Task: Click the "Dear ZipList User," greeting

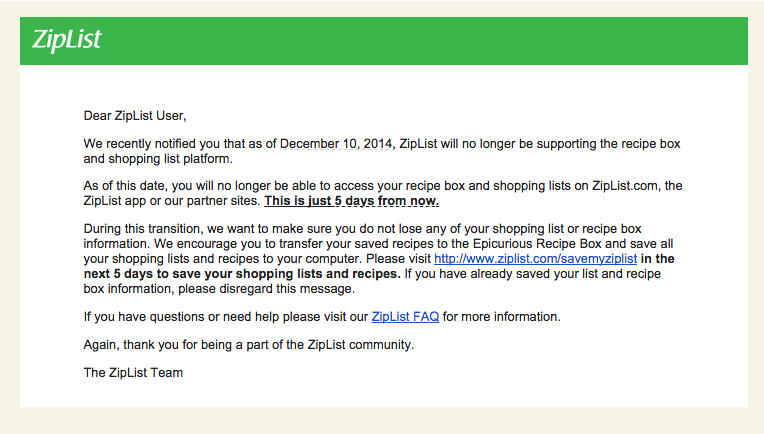Action: (x=135, y=115)
